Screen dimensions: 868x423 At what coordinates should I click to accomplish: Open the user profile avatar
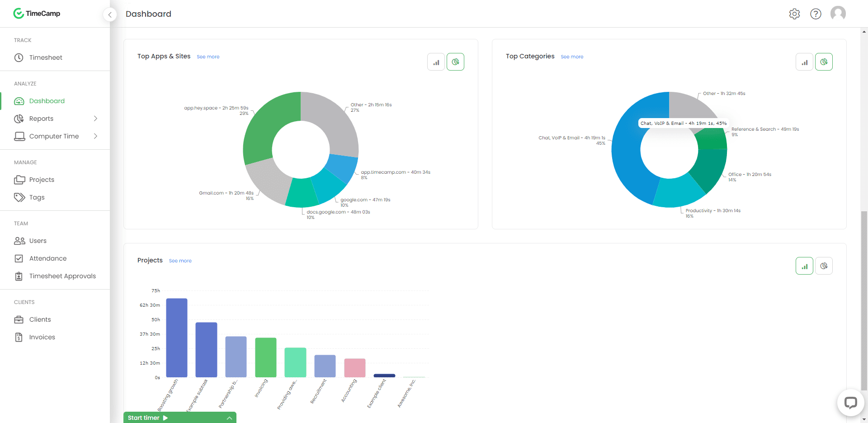(838, 14)
